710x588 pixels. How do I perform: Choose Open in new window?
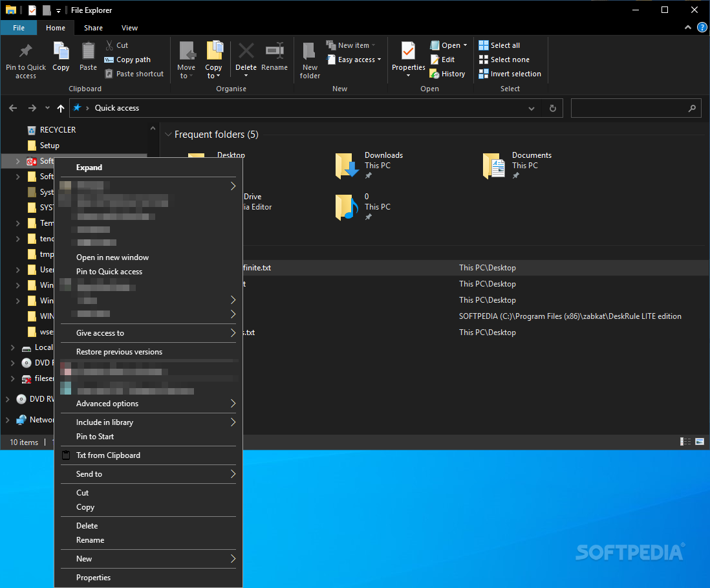pyautogui.click(x=148, y=257)
